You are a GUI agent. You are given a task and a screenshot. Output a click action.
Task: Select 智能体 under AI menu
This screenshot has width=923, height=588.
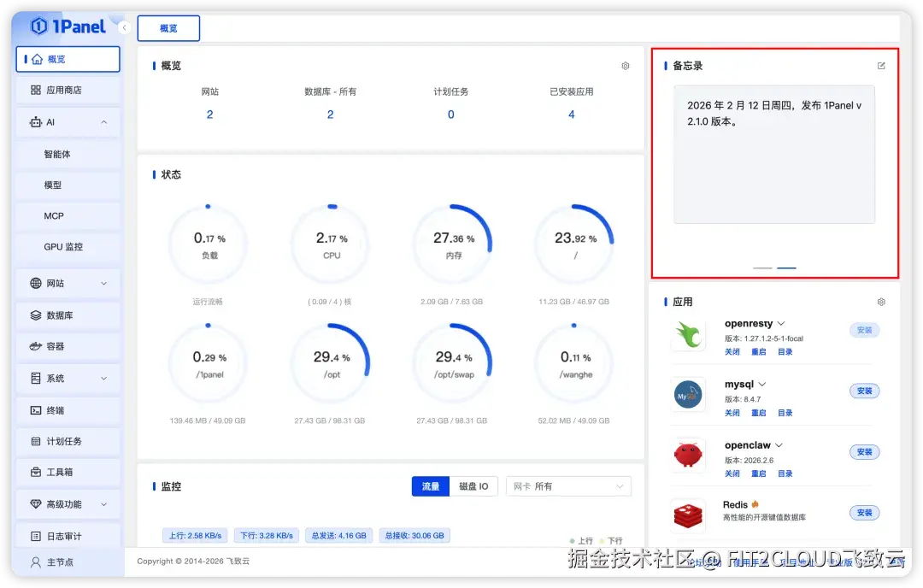[68, 154]
